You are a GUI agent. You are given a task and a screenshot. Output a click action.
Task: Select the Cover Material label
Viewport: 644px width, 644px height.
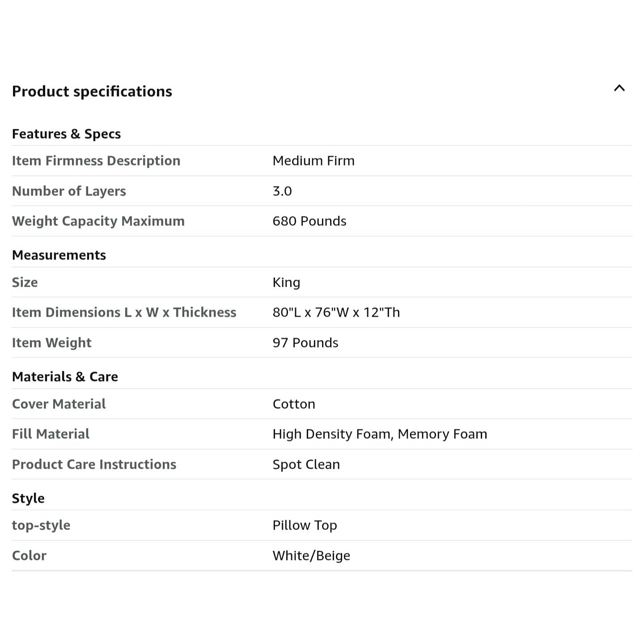point(59,404)
